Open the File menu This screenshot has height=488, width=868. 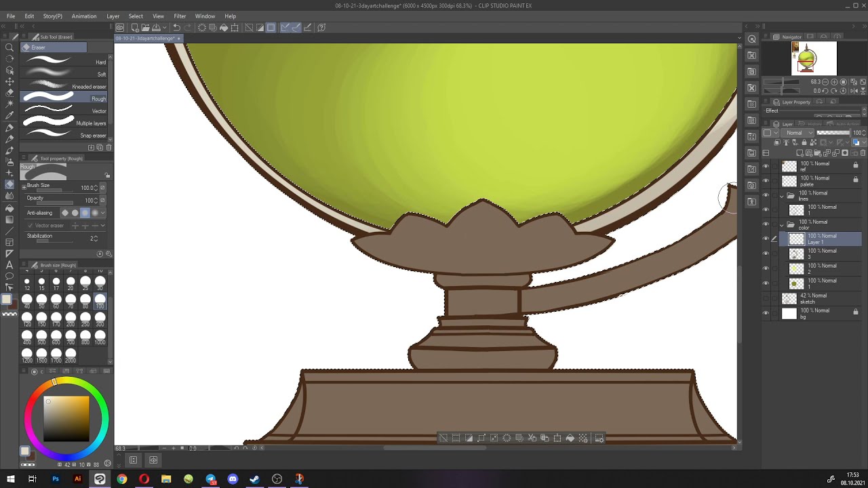point(11,16)
